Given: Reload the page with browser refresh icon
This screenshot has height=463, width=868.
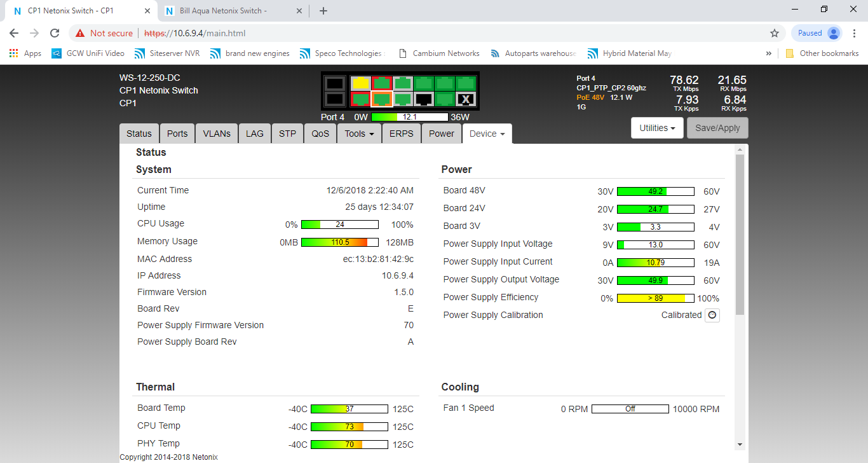Looking at the screenshot, I should tap(55, 33).
